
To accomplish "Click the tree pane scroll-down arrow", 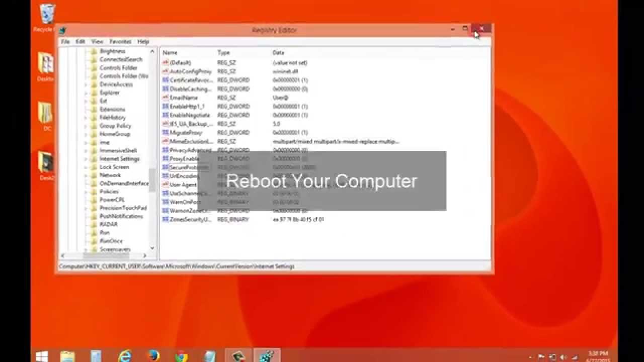I will coord(152,248).
